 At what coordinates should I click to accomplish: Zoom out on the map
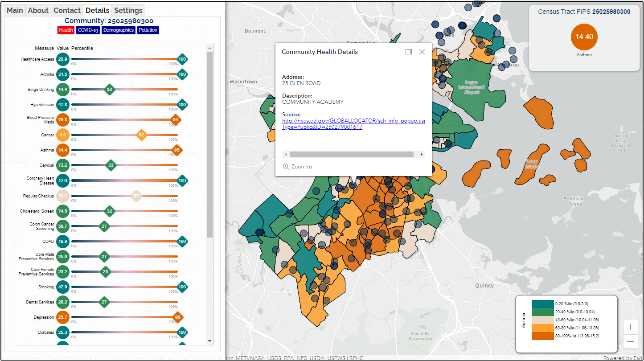point(630,342)
